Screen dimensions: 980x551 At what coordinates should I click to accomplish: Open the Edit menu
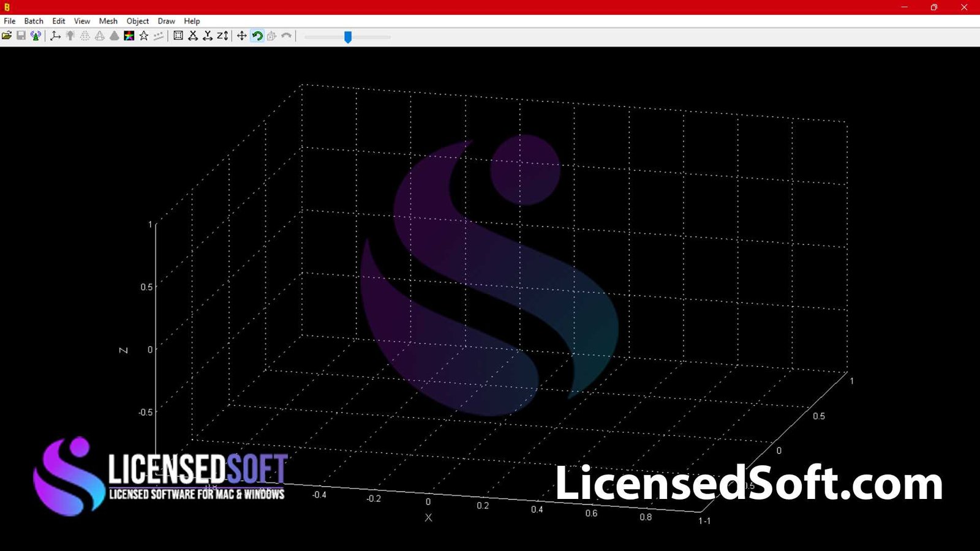[x=59, y=21]
